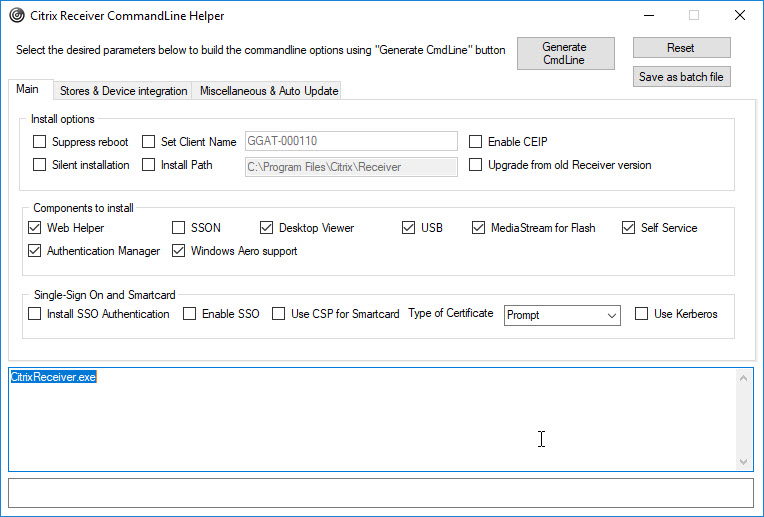This screenshot has width=764, height=517.
Task: Minimize the CommandLine Helper window
Action: tap(649, 16)
